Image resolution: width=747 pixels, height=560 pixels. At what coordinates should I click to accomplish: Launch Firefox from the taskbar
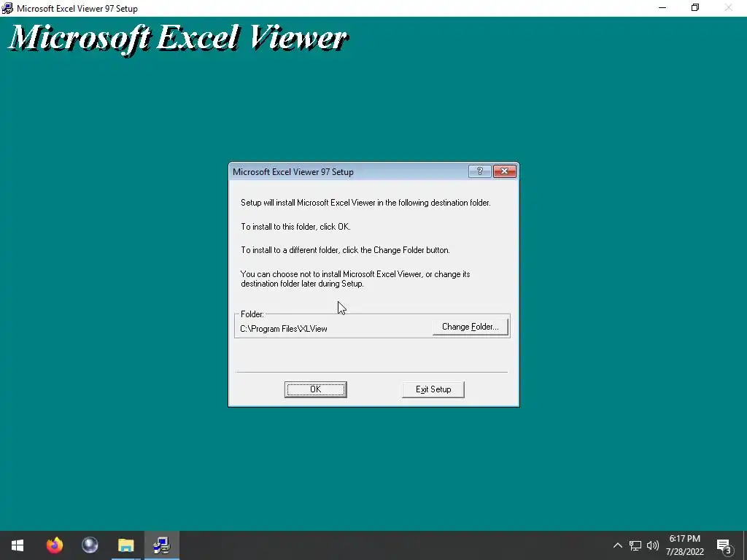point(54,545)
